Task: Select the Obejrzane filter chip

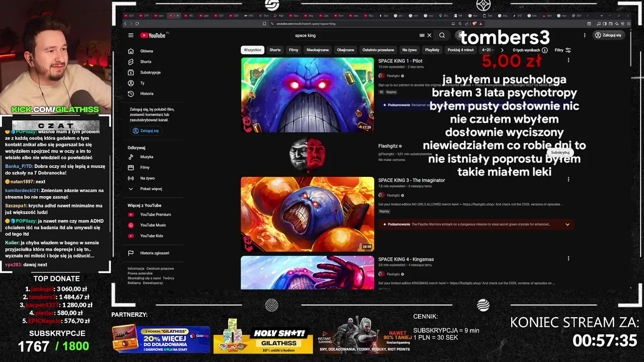Action: (346, 50)
